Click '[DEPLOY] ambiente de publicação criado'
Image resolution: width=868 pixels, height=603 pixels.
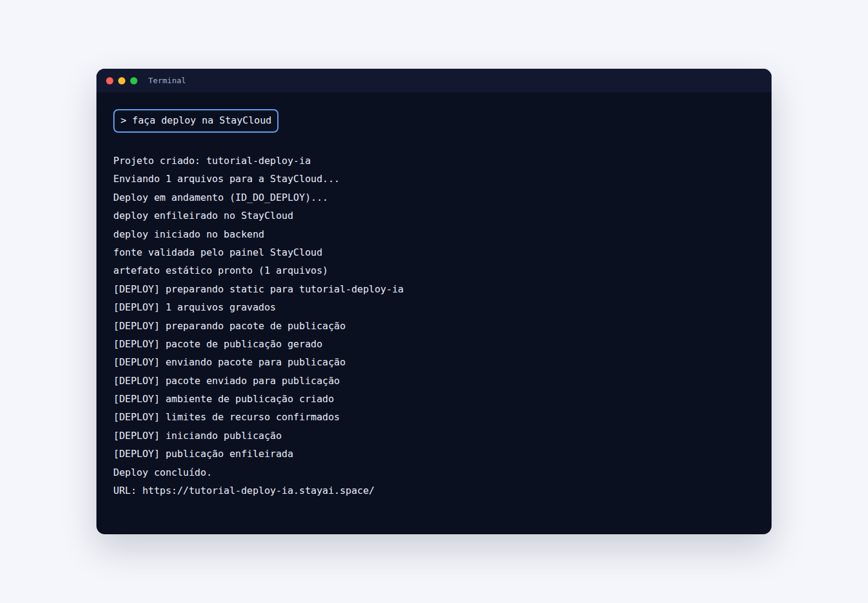224,399
